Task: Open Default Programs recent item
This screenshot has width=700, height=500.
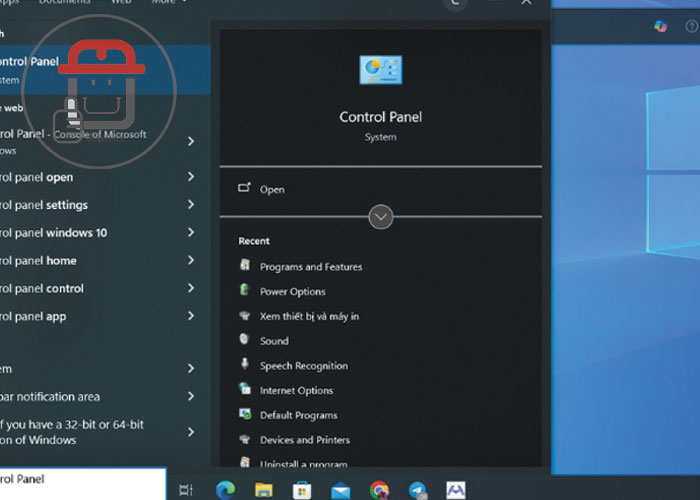Action: tap(299, 415)
